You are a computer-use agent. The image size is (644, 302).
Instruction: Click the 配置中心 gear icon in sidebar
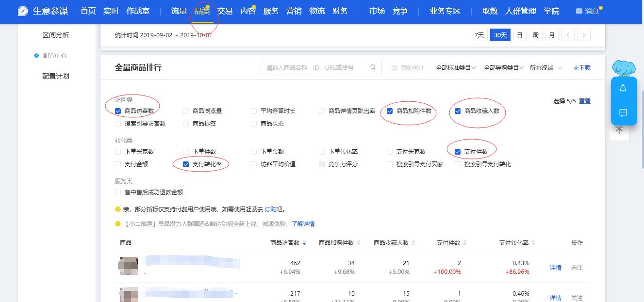pos(36,56)
